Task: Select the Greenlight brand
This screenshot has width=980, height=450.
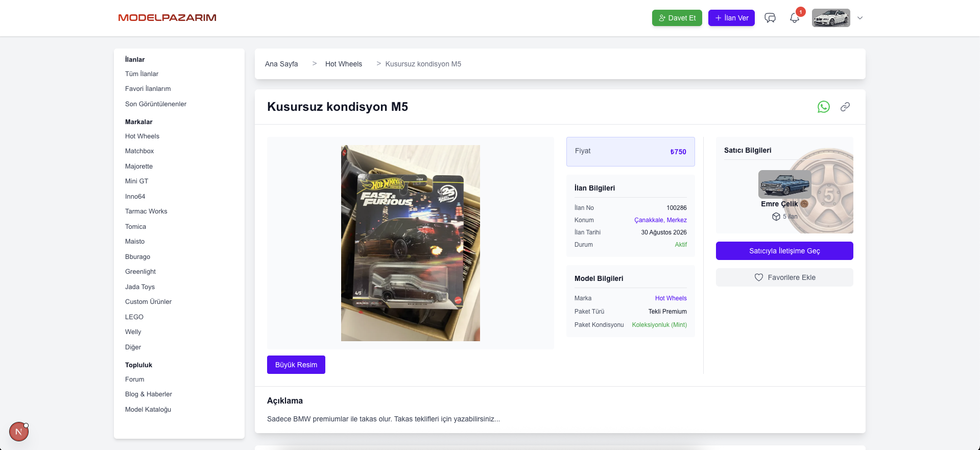Action: [x=140, y=272]
